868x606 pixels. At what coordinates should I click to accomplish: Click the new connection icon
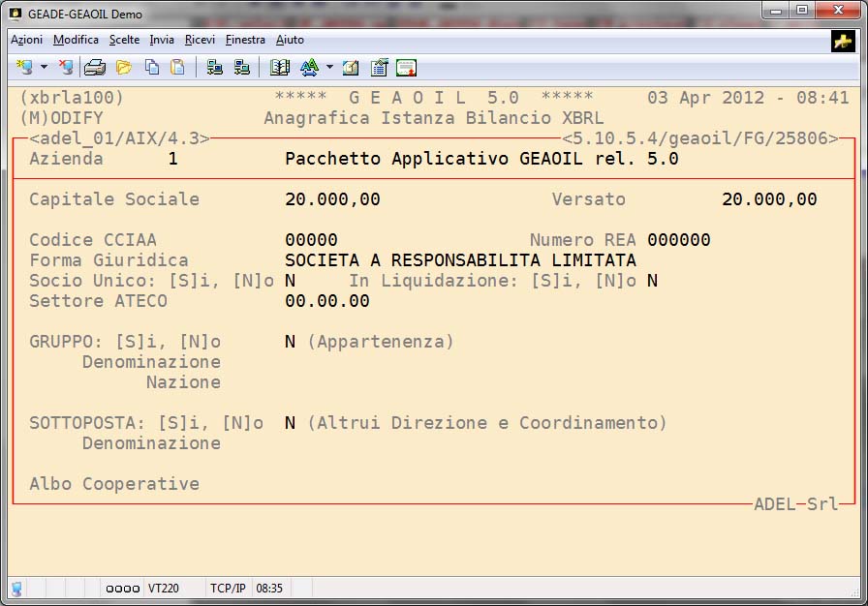coord(24,68)
